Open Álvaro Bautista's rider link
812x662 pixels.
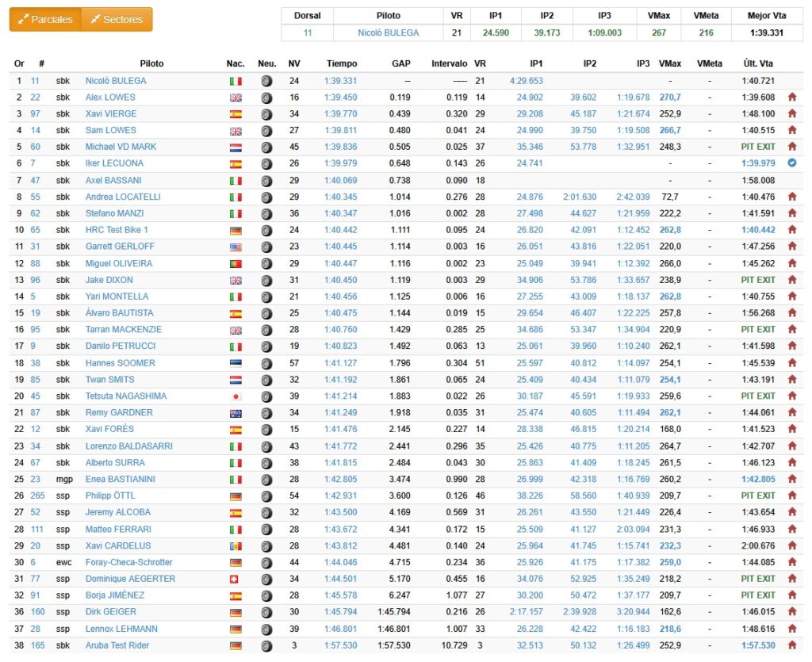(x=119, y=313)
